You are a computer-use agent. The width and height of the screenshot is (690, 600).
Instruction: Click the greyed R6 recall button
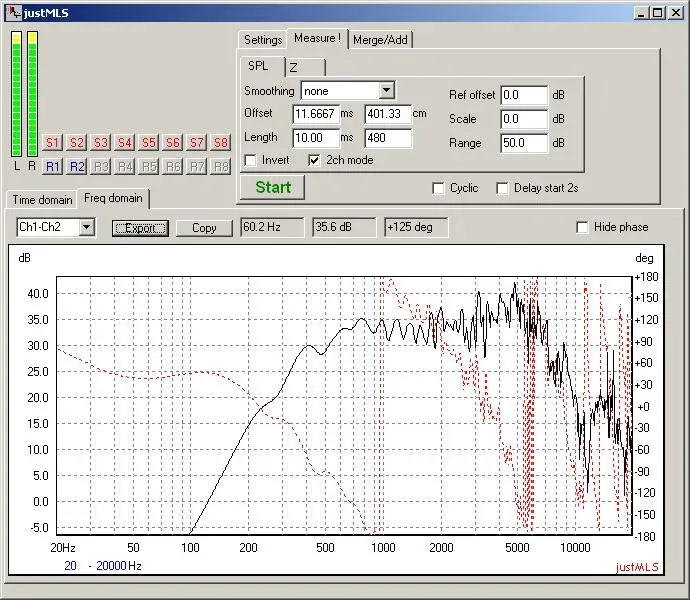tap(172, 166)
